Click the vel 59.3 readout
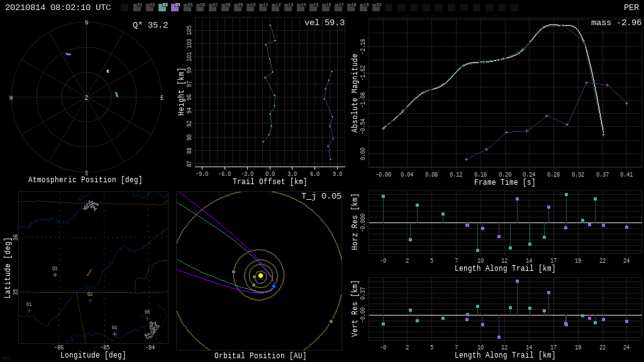Viewport: 644px width, 362px height. pyautogui.click(x=324, y=23)
